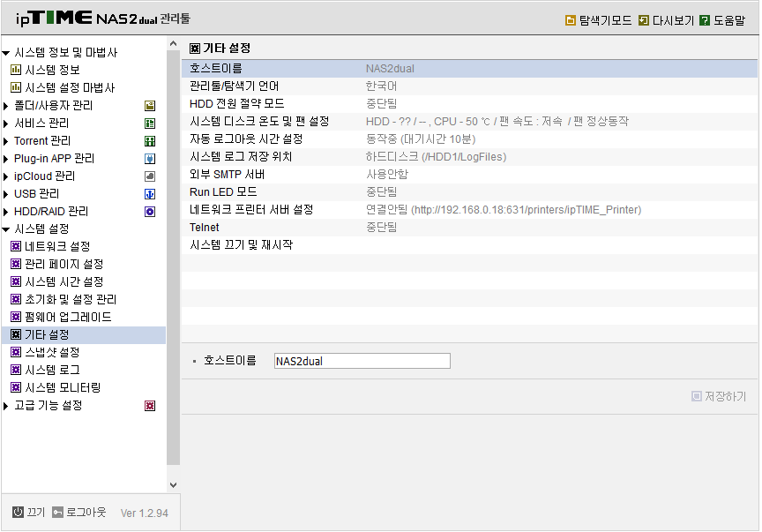The height and width of the screenshot is (532, 762).
Task: Click the 로그아웃 link
Action: click(x=86, y=512)
